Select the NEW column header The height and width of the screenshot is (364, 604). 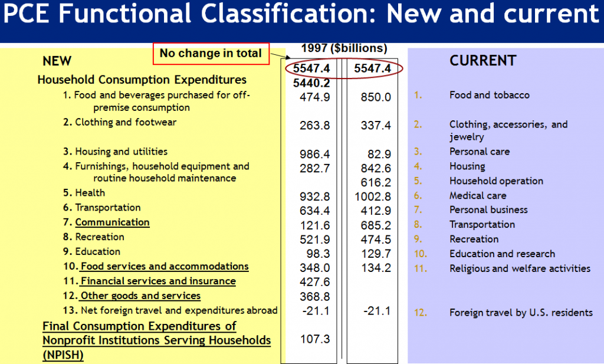(57, 61)
